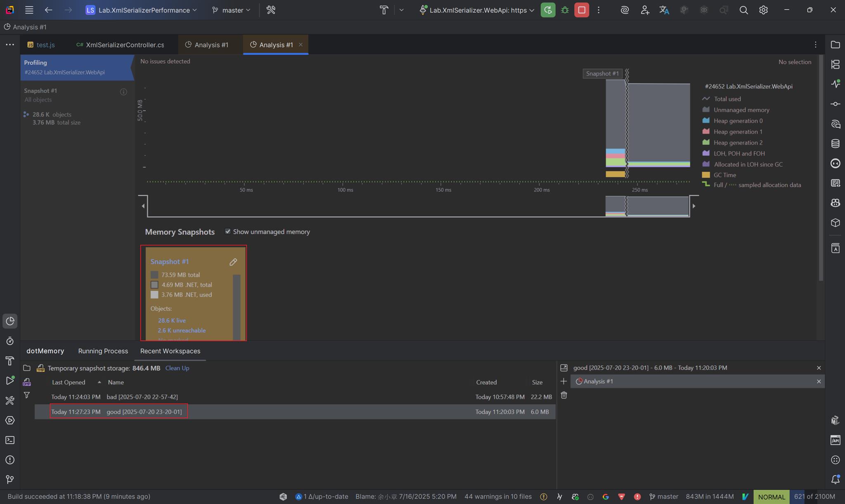Select Profiling #24652 Lab.XmlSerializer.WebApi item
The image size is (845, 504).
(77, 67)
